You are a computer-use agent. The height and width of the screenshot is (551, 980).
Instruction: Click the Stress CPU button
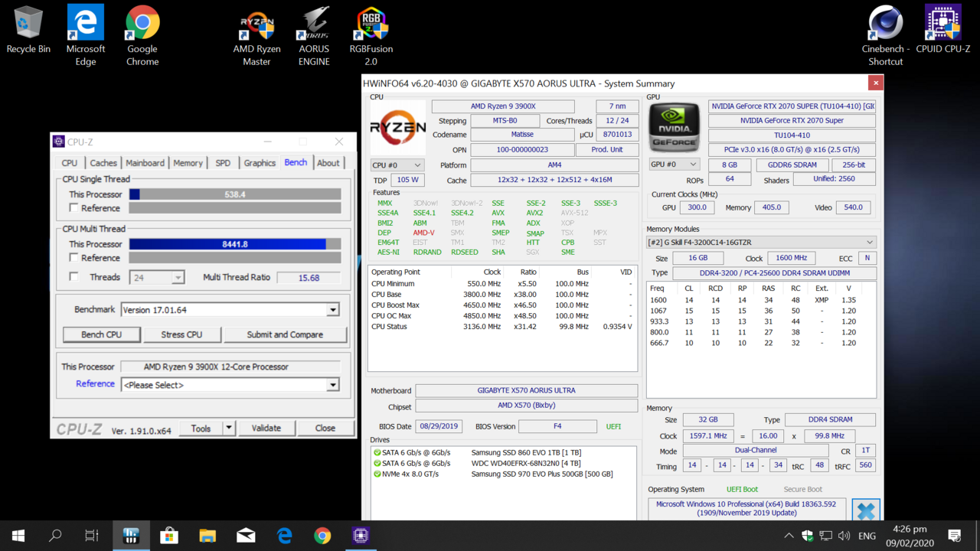[181, 334]
